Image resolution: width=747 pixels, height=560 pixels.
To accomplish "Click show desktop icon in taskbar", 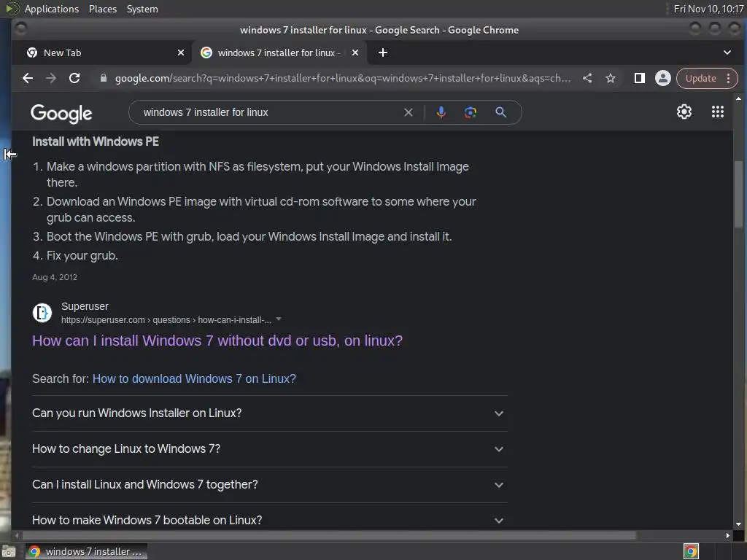I will click(9, 552).
